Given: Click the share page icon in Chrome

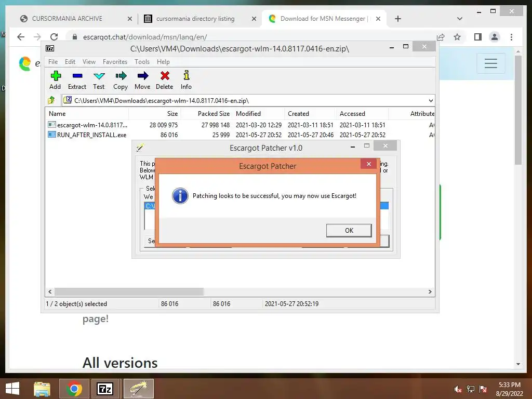Looking at the screenshot, I should pyautogui.click(x=441, y=37).
